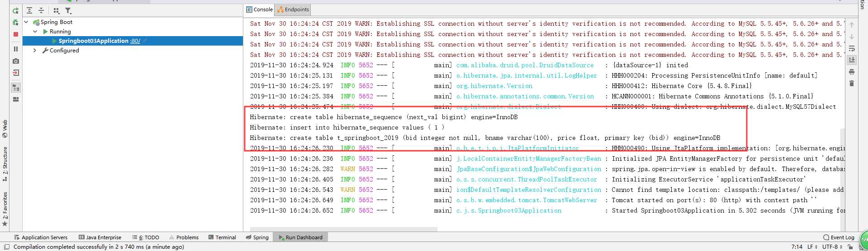Open the Java Enterprise tool window
The height and width of the screenshot is (251, 868).
(x=100, y=237)
